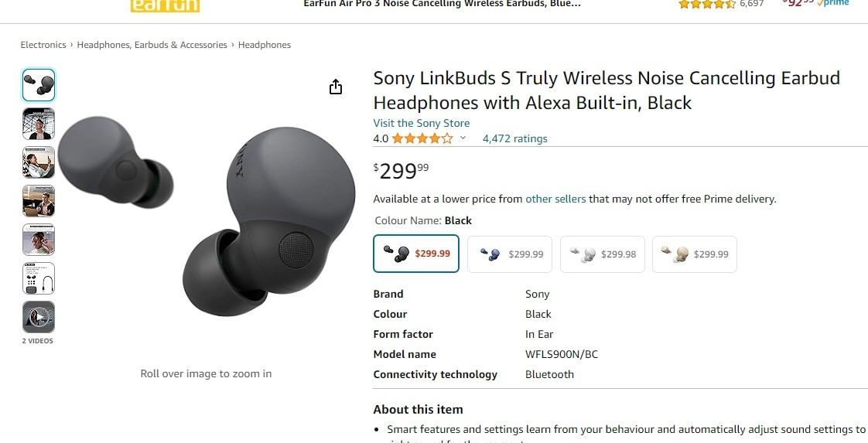Navigate to Headphones breadcrumb link
The width and height of the screenshot is (868, 443).
click(x=265, y=45)
